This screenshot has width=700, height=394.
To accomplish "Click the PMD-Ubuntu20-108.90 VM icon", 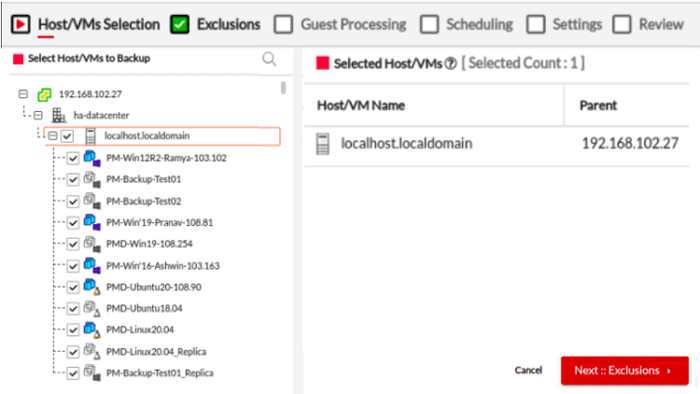I will 92,287.
